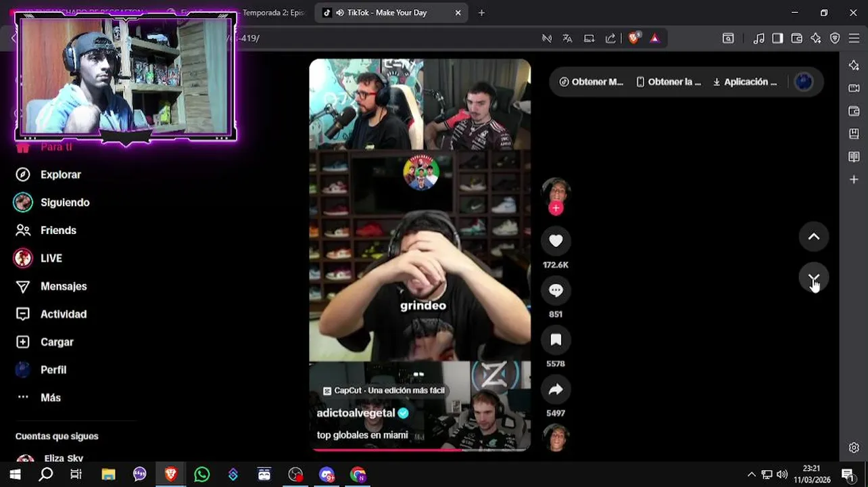The image size is (868, 487).
Task: Open profile avatar in top pill bar
Action: [803, 82]
